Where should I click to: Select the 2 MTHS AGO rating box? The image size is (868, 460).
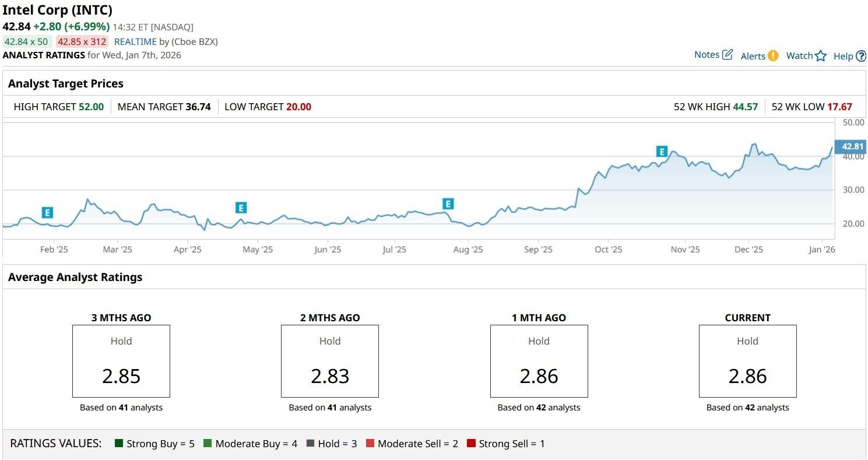(x=330, y=361)
